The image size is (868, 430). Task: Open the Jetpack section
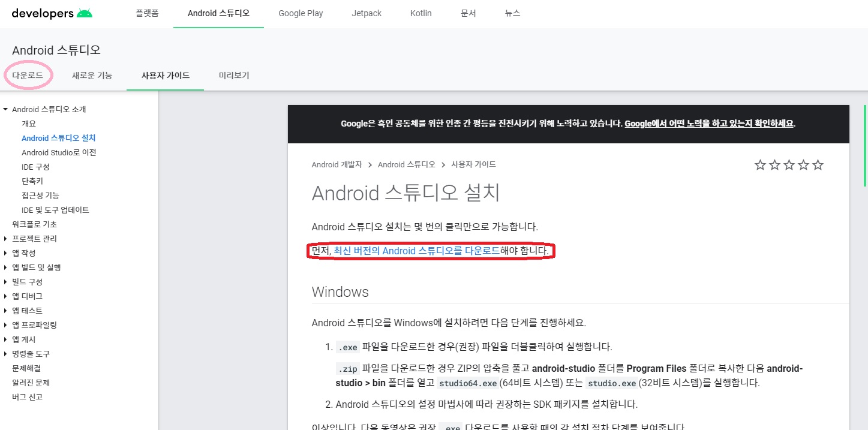click(367, 13)
